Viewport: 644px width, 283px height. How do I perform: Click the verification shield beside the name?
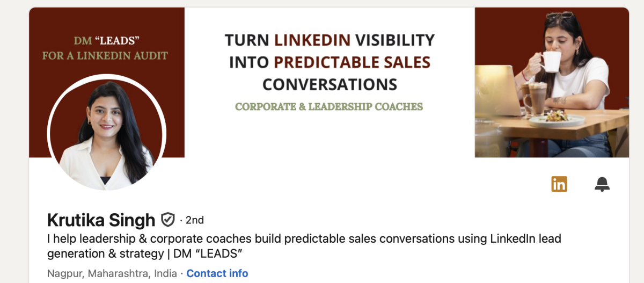click(168, 220)
